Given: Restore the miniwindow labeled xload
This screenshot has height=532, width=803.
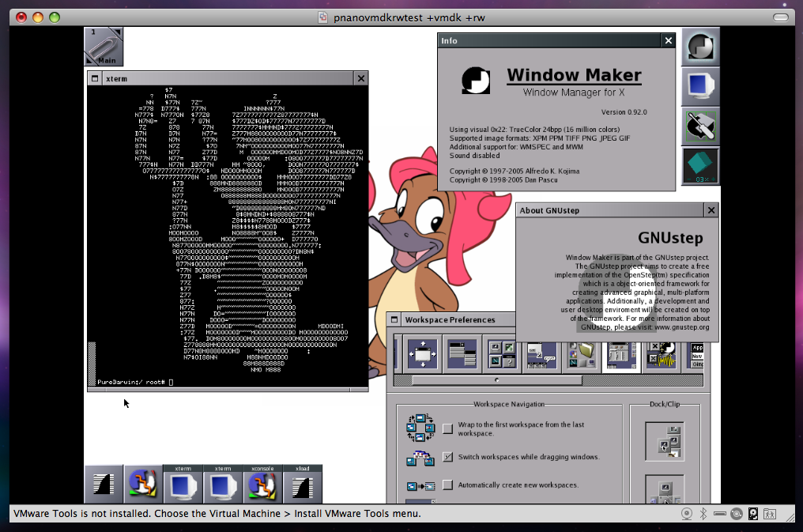Looking at the screenshot, I should tap(302, 484).
